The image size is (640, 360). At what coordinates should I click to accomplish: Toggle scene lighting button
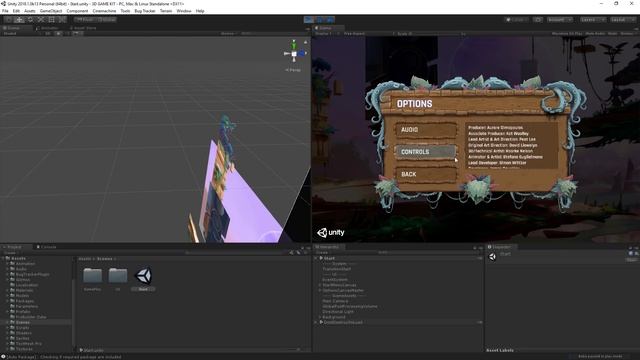[58, 33]
